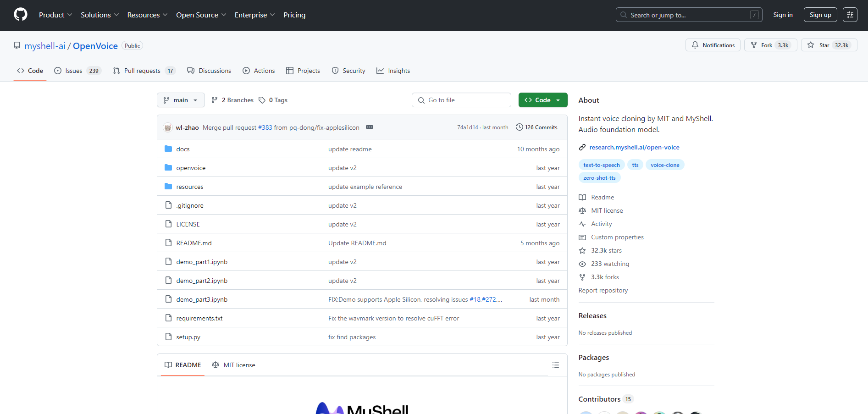Click the voice-clone topic tag
The image size is (868, 414).
665,165
